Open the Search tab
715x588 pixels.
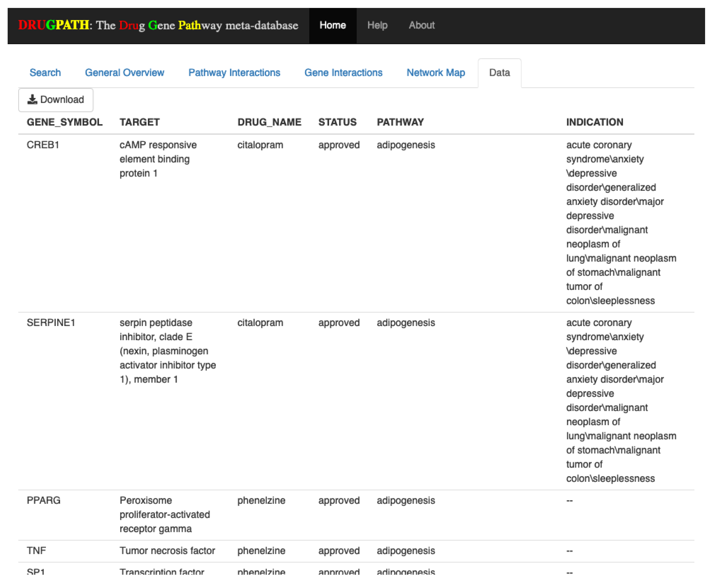[45, 73]
